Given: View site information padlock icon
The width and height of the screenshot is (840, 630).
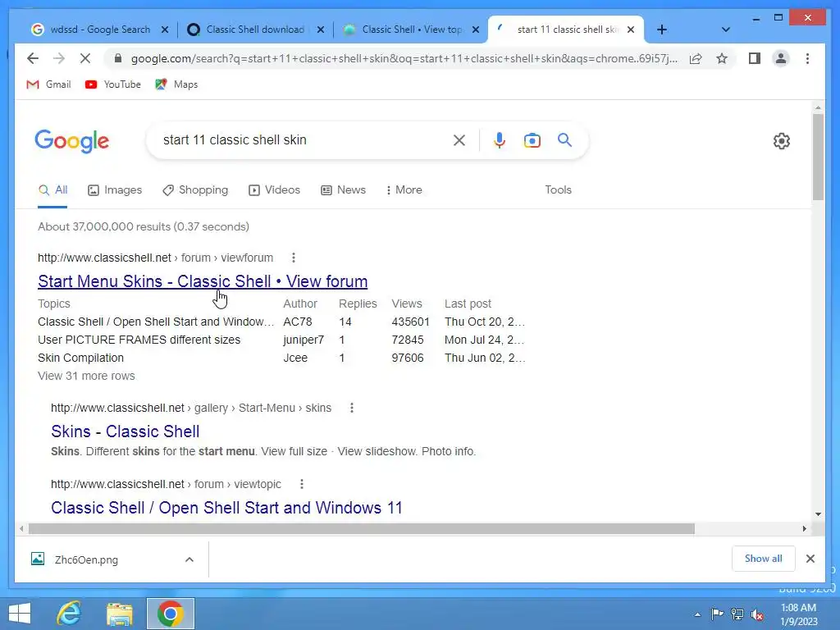Looking at the screenshot, I should (118, 58).
